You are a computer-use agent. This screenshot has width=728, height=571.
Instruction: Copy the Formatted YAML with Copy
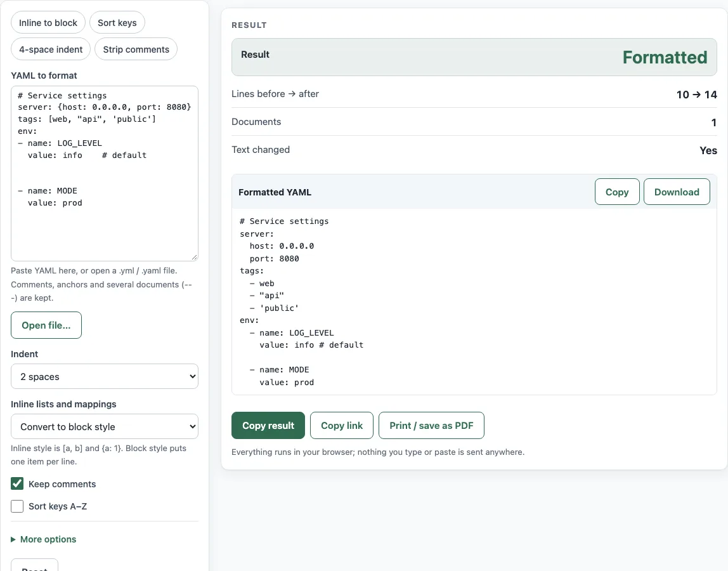[x=617, y=192]
